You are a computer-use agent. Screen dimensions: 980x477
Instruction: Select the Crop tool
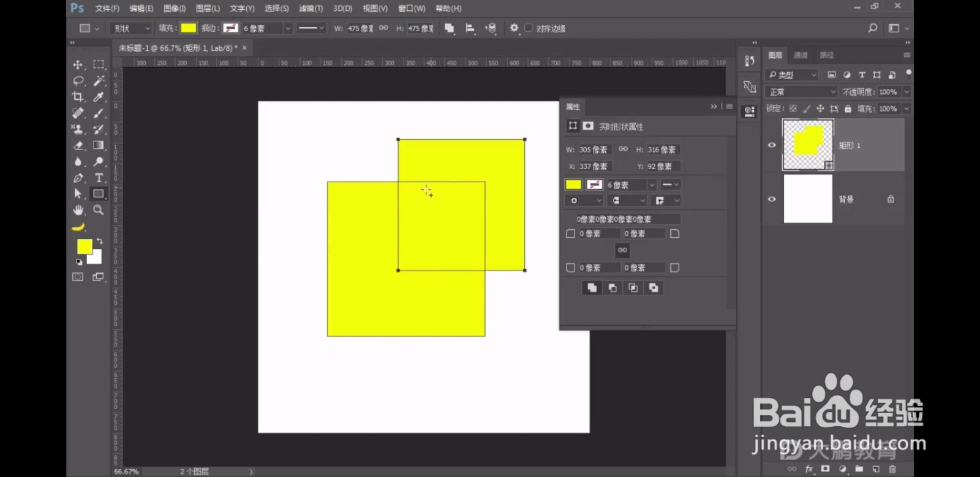(x=78, y=97)
